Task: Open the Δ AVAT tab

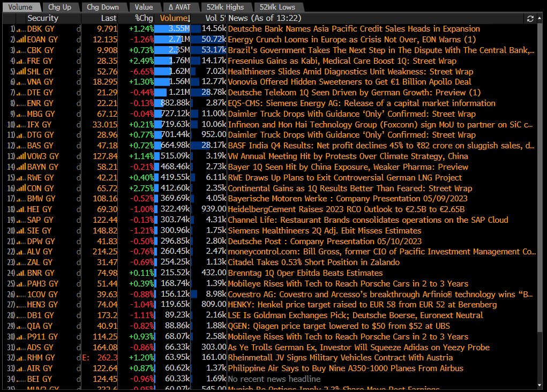Action: [x=179, y=7]
